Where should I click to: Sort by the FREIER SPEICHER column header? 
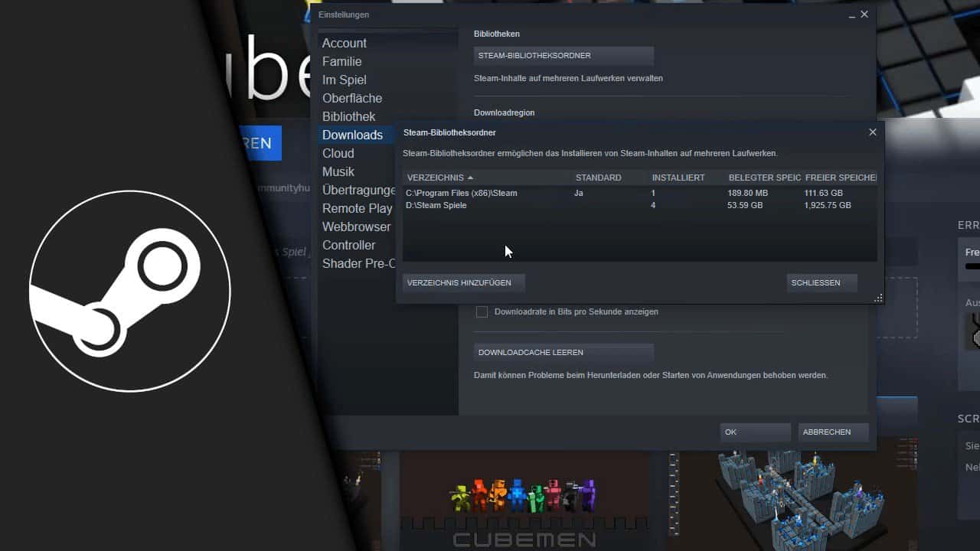point(841,178)
